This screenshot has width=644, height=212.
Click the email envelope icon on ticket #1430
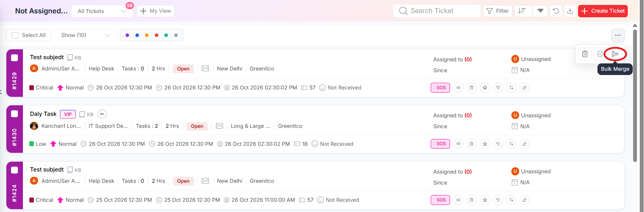point(219,126)
